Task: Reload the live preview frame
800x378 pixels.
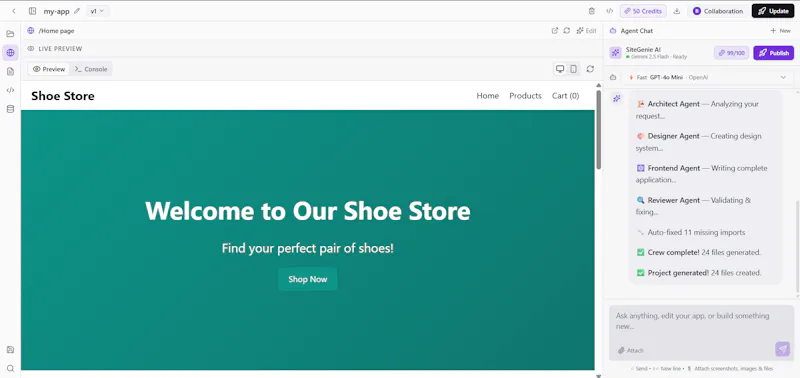Action: coord(590,69)
